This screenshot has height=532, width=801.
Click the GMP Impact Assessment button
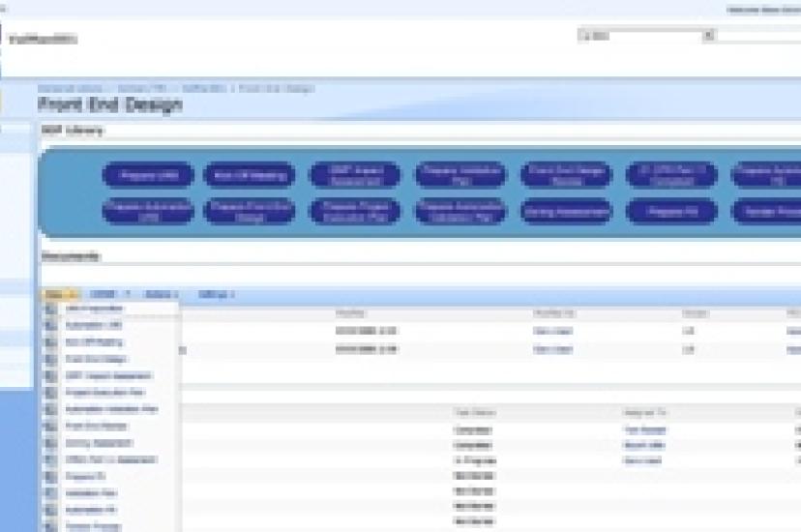(x=355, y=175)
